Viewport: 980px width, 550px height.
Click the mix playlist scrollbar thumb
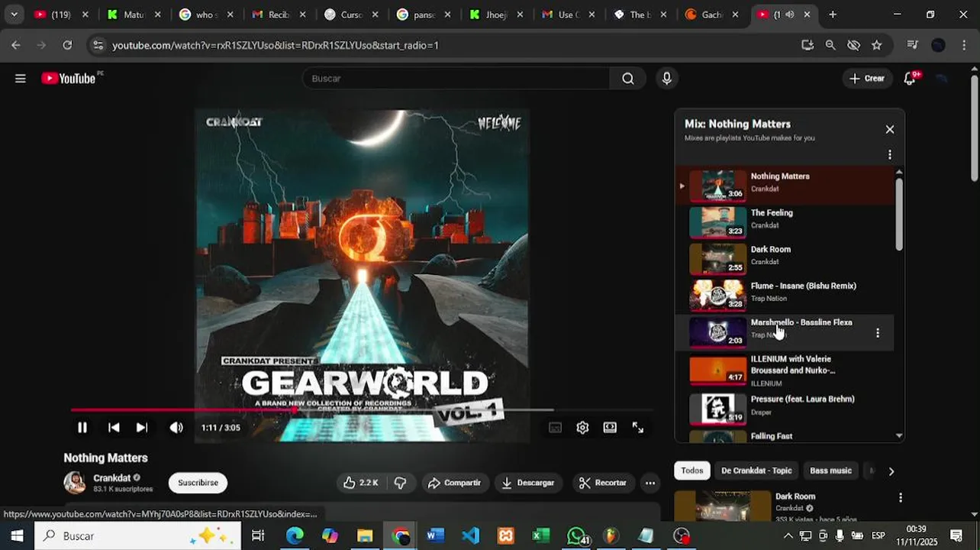(x=899, y=214)
